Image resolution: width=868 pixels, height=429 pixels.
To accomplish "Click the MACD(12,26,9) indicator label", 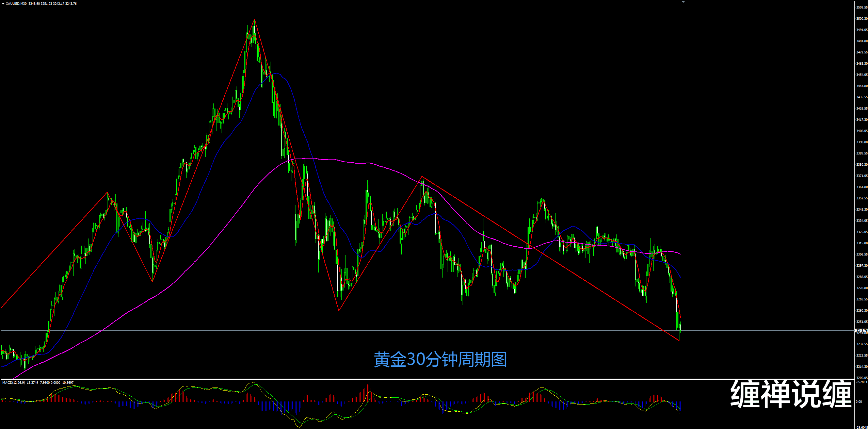I will point(13,382).
